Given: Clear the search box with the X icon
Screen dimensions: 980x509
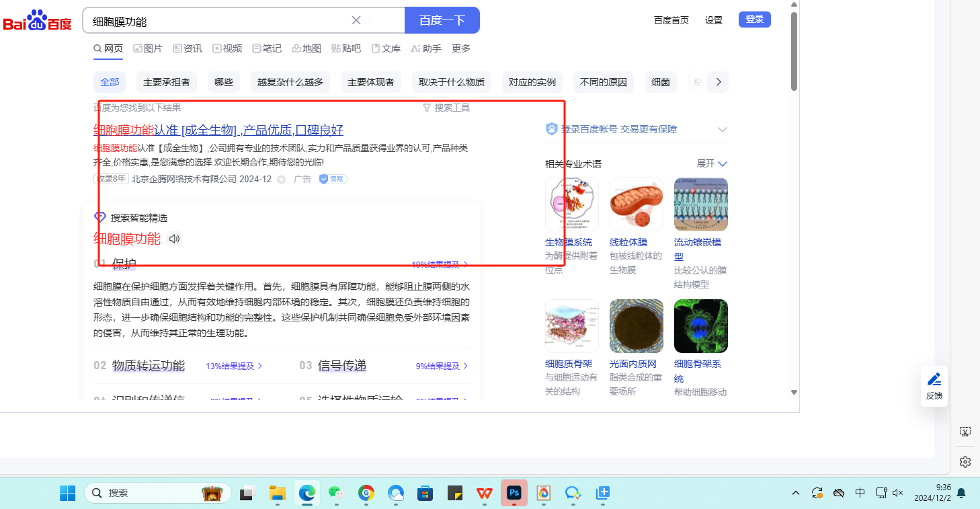Looking at the screenshot, I should coord(356,20).
